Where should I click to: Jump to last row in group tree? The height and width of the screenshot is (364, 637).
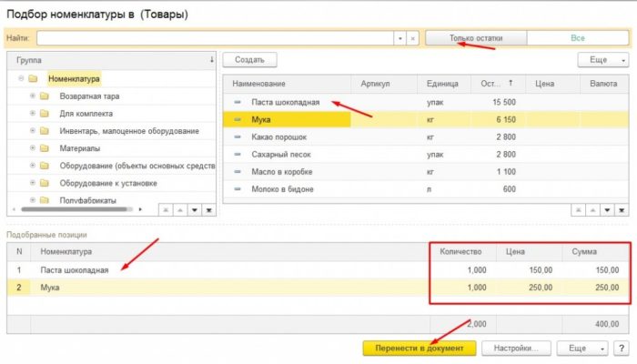[208, 210]
